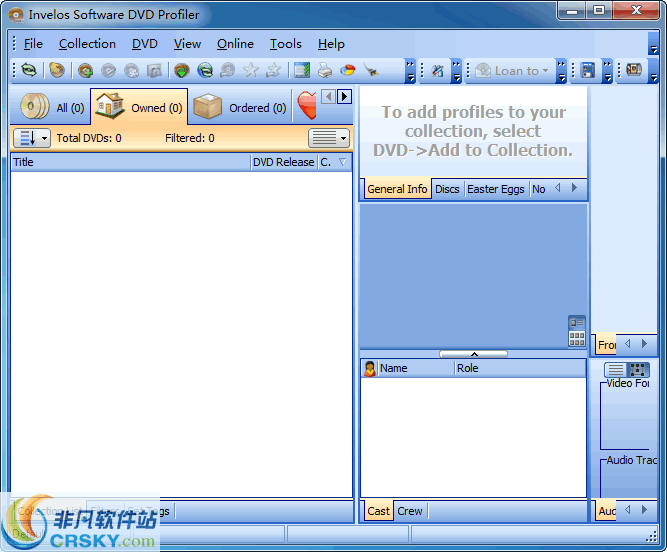Click the paintbrush tools icon in toolbar
667x552 pixels.
point(438,71)
